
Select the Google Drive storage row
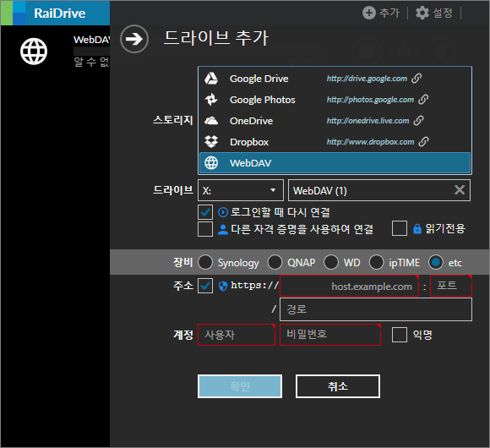(x=335, y=79)
